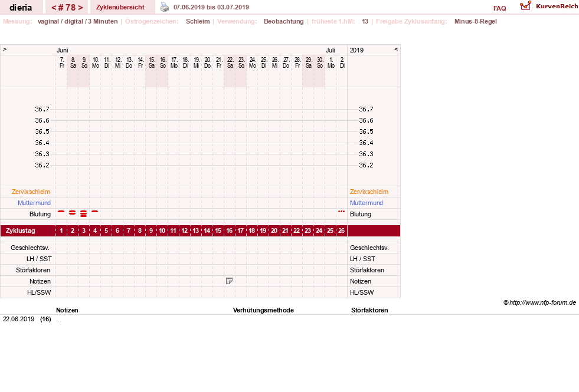579x392 pixels.
Task: Visit the http://www.nfp-forum.de link
Action: pos(542,302)
